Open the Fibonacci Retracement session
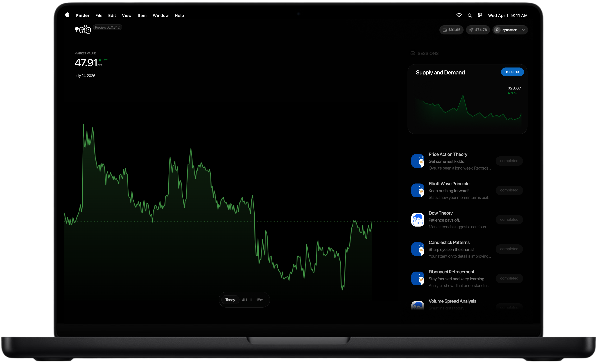Viewport: 597px width, 364px height. point(467,279)
